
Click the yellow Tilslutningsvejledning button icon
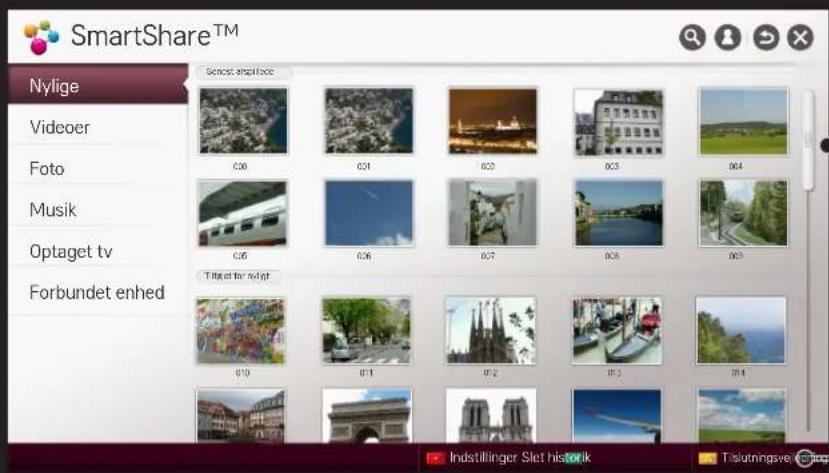click(707, 458)
